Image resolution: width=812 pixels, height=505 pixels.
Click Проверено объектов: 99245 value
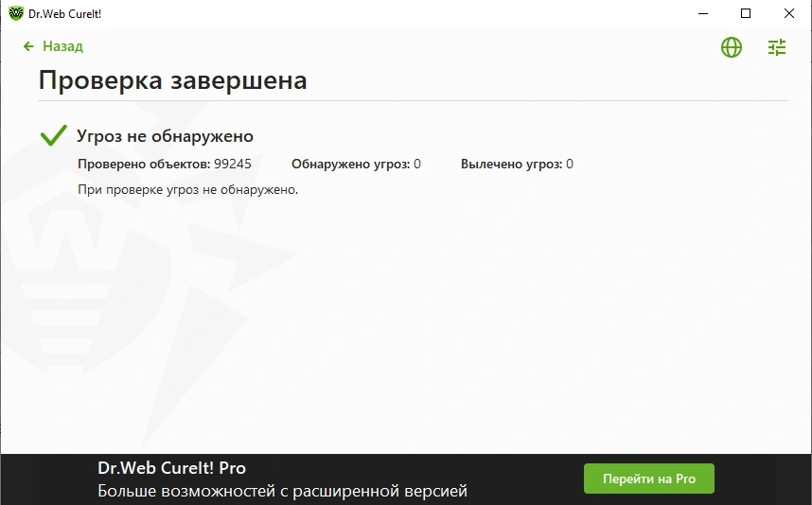165,164
